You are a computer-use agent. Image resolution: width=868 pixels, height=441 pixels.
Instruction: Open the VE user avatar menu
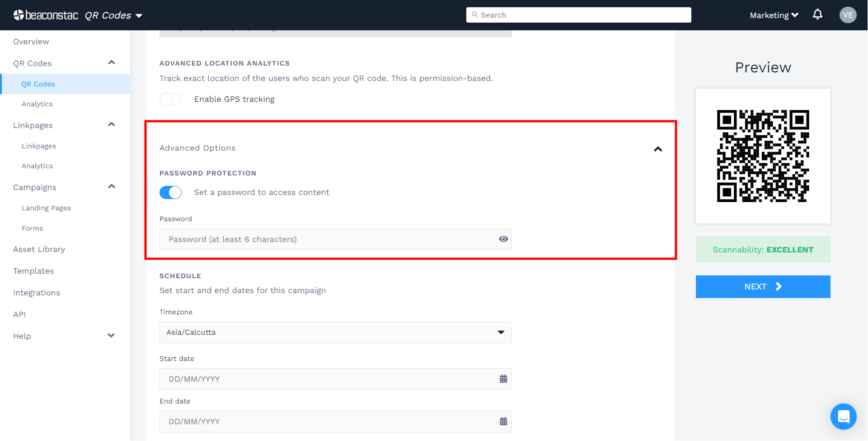(x=848, y=15)
